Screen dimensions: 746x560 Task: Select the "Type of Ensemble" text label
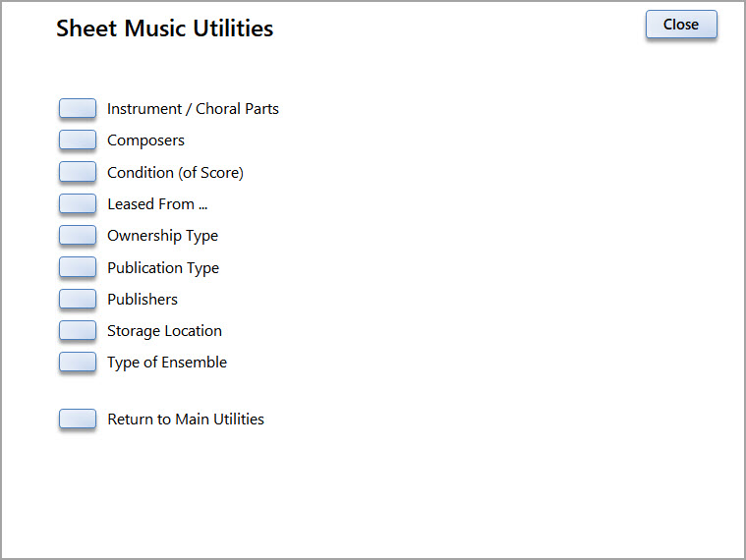coord(167,363)
